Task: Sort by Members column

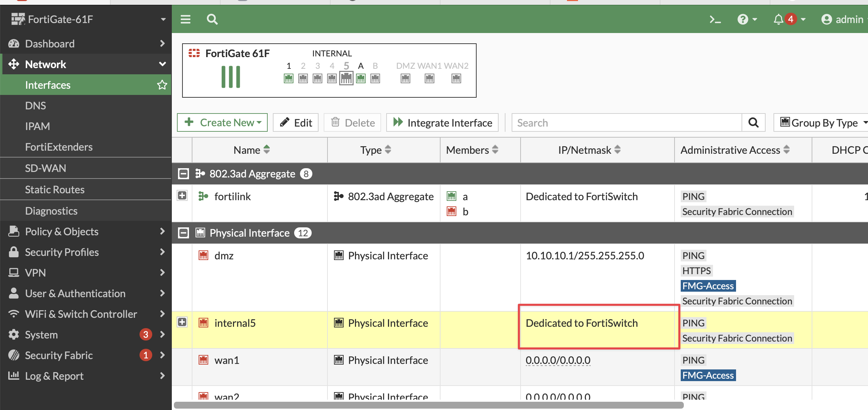Action: coord(480,150)
